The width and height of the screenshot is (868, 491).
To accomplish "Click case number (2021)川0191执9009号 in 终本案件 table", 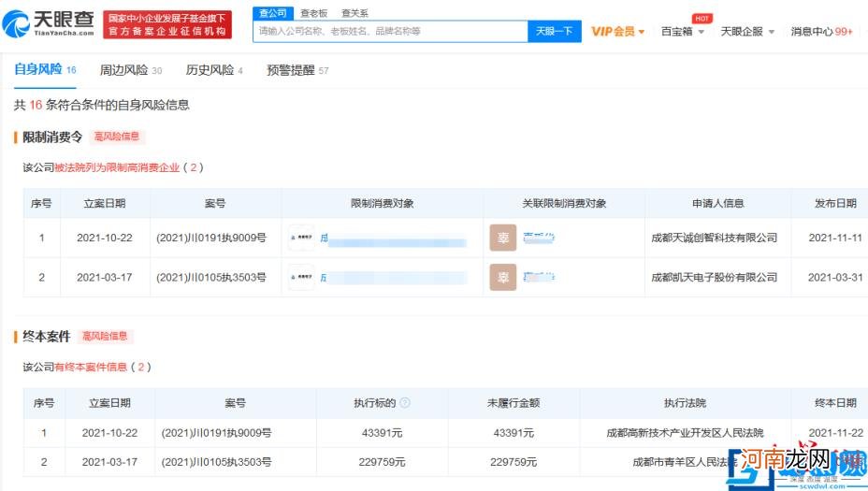I will click(x=216, y=433).
